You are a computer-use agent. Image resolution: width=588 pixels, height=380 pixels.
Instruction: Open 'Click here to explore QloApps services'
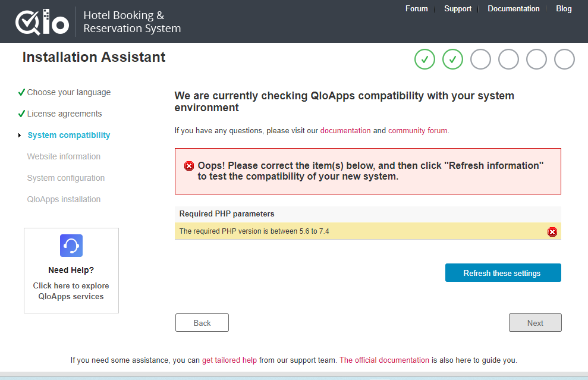pyautogui.click(x=71, y=291)
